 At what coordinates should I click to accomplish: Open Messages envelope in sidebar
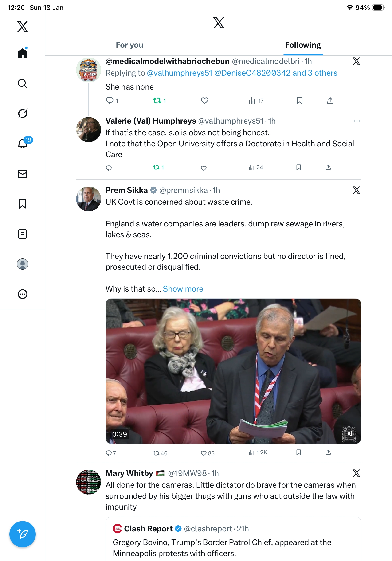click(23, 174)
